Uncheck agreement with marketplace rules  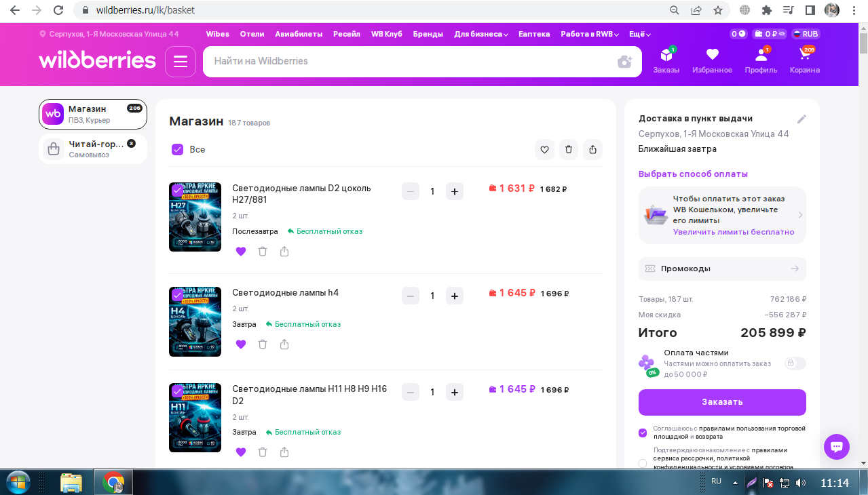[643, 433]
